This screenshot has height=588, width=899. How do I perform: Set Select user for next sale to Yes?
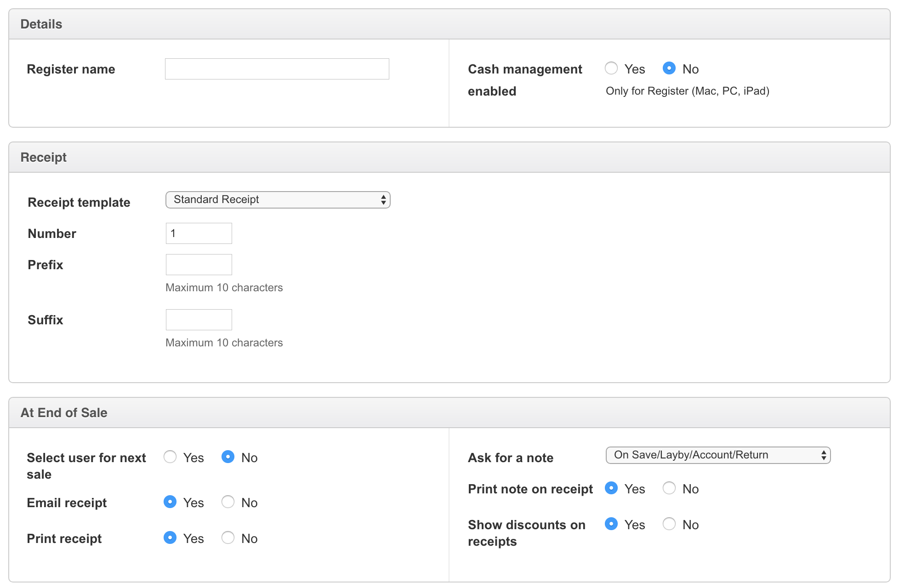[170, 457]
